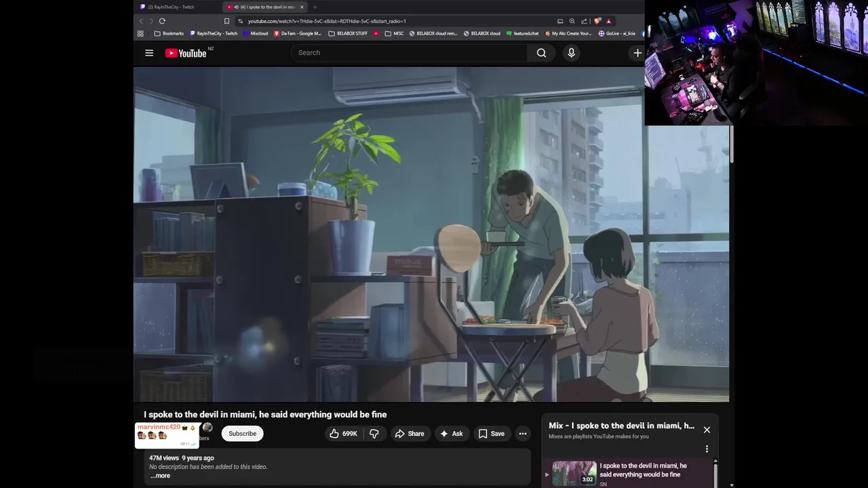The width and height of the screenshot is (868, 488).
Task: Click the scroll-down arrow at page bottom
Action: click(731, 485)
